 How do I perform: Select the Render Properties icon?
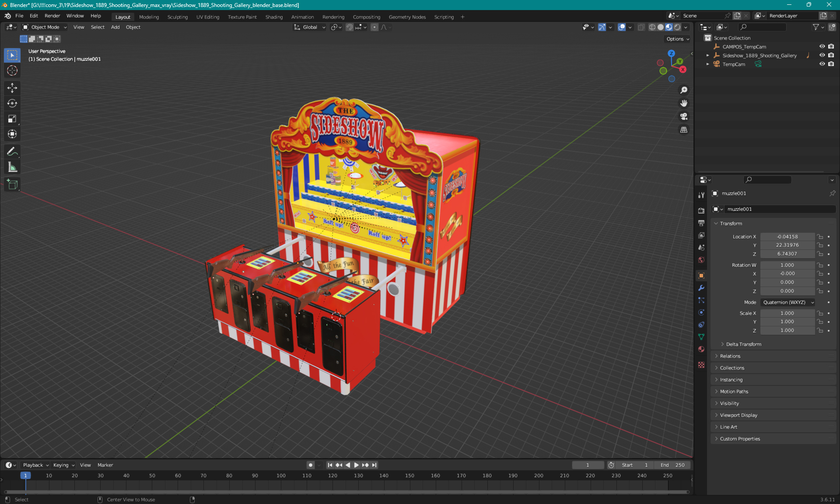click(x=701, y=210)
